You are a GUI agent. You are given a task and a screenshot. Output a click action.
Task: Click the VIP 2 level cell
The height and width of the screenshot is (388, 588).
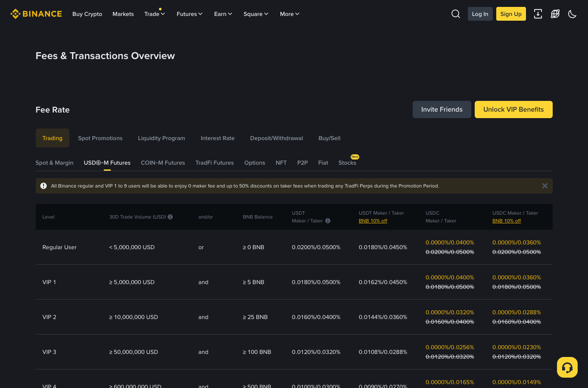click(49, 317)
